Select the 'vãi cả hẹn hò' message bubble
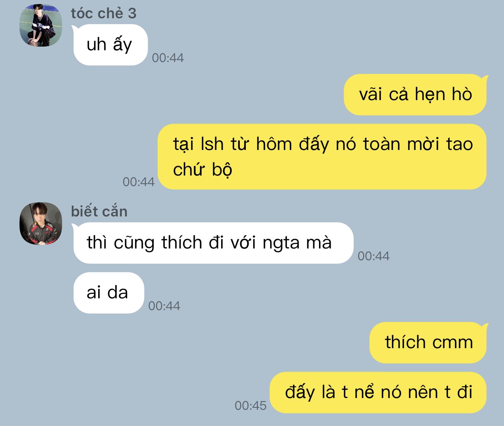The image size is (504, 426). tap(415, 94)
